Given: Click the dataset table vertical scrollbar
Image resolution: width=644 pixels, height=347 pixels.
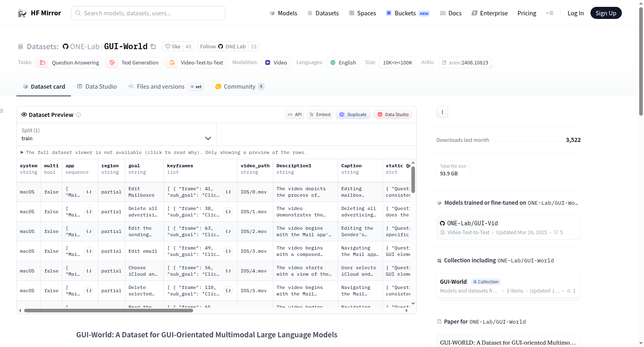Looking at the screenshot, I should tap(413, 179).
